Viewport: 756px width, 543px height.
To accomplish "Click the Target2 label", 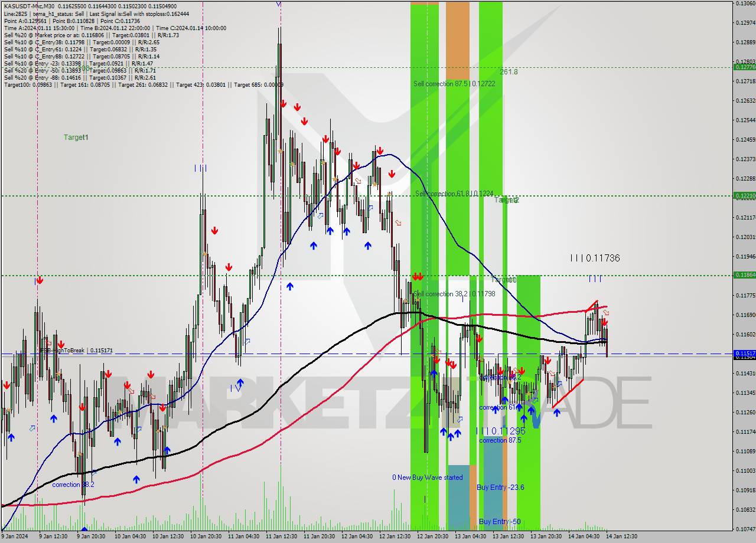I will [506, 200].
